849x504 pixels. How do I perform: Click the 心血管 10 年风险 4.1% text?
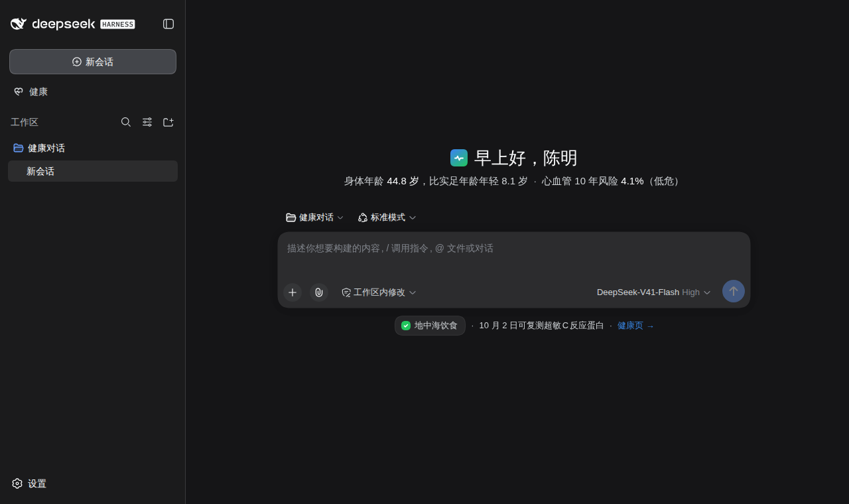click(592, 181)
